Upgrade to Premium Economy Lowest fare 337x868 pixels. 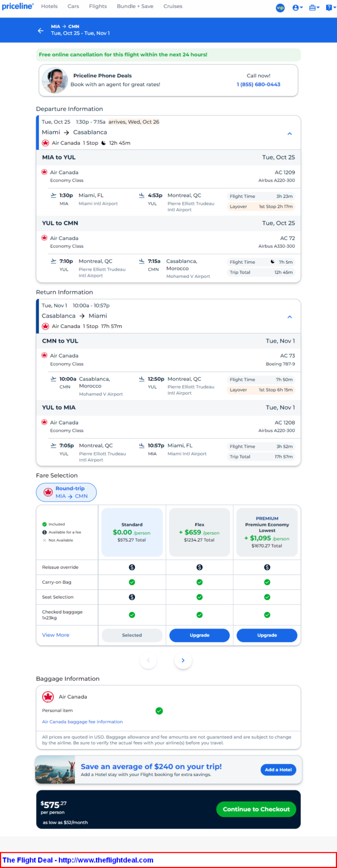click(x=267, y=635)
